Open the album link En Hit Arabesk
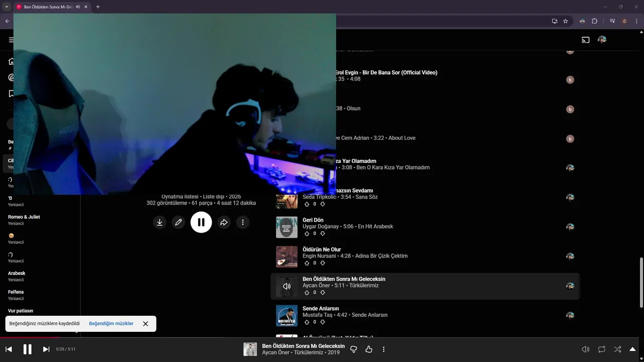Image resolution: width=644 pixels, height=362 pixels. click(375, 226)
